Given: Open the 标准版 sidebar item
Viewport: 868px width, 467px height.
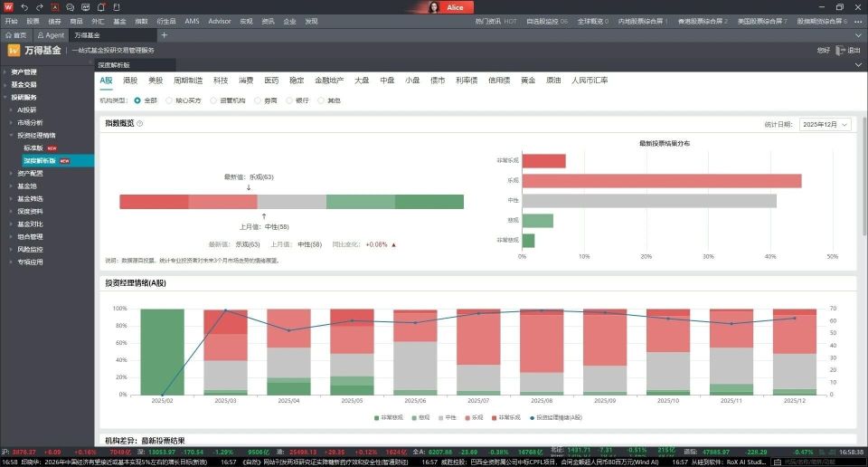Looking at the screenshot, I should tap(33, 148).
